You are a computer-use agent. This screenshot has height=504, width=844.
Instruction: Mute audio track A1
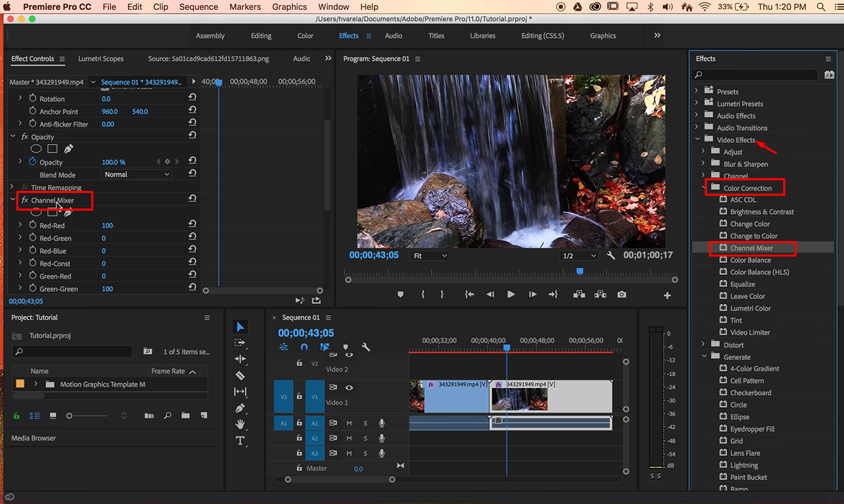pyautogui.click(x=348, y=423)
